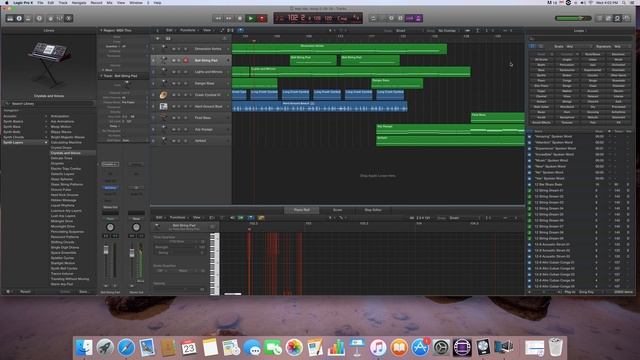Screen dimensions: 640x360
Task: Toggle the Editors scissors button
Action: [69, 18]
